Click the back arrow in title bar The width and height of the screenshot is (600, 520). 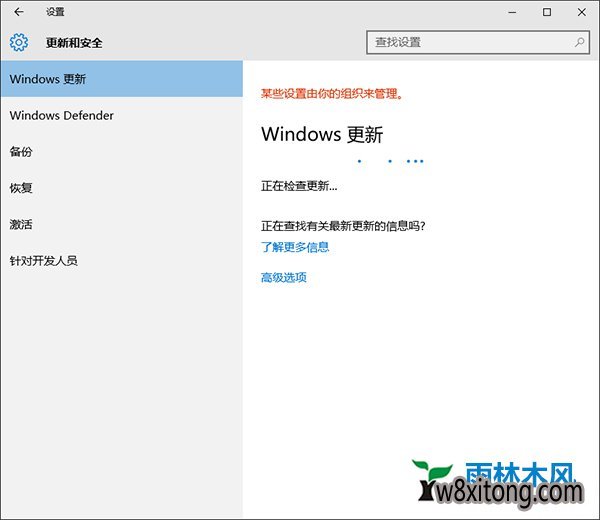pos(18,12)
